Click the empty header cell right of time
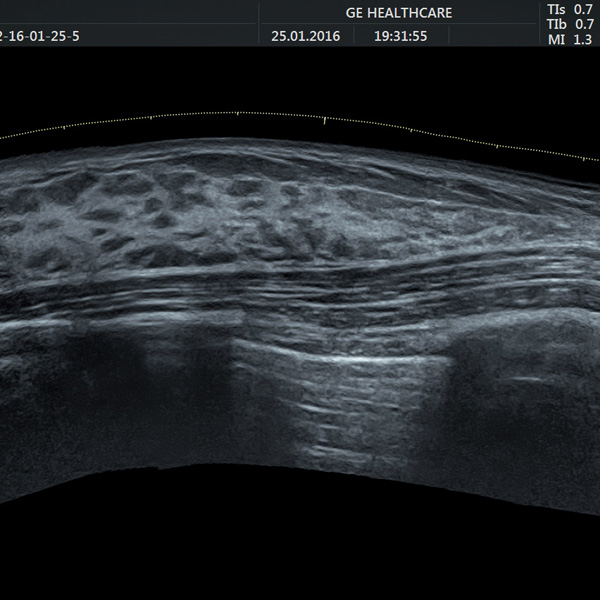The image size is (600, 600). point(493,36)
